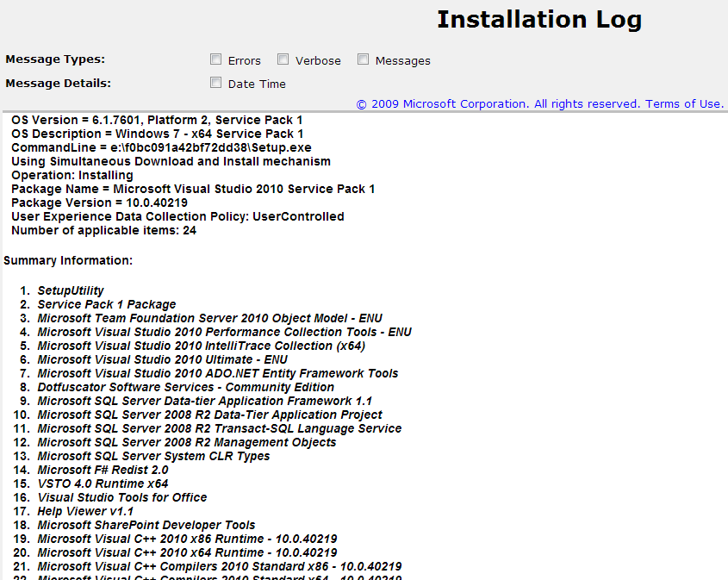Open Service Pack 1 Package entry
This screenshot has width=728, height=580.
click(x=107, y=304)
